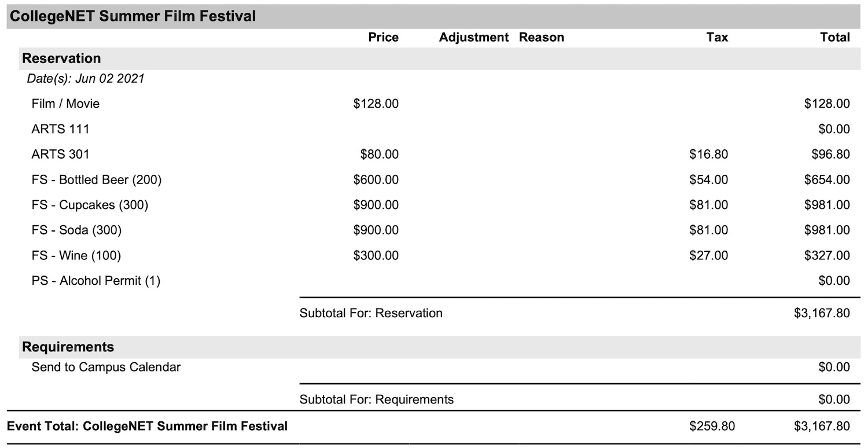
Task: Select the FS - Wine (100) line item
Action: pos(76,256)
